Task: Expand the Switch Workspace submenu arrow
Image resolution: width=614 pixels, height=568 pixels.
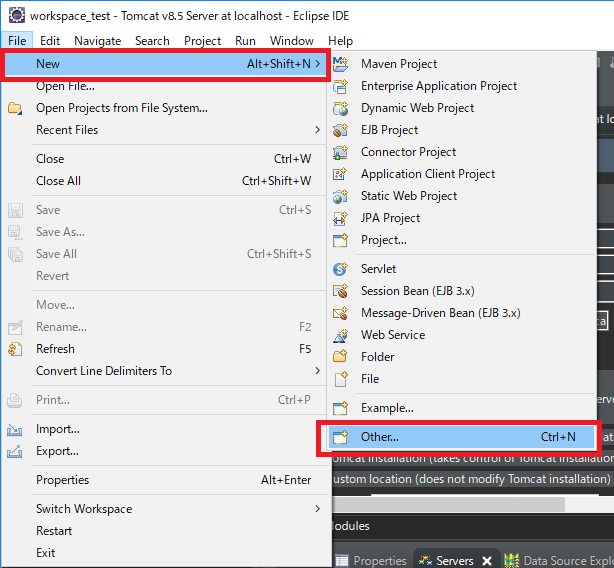Action: pos(318,508)
